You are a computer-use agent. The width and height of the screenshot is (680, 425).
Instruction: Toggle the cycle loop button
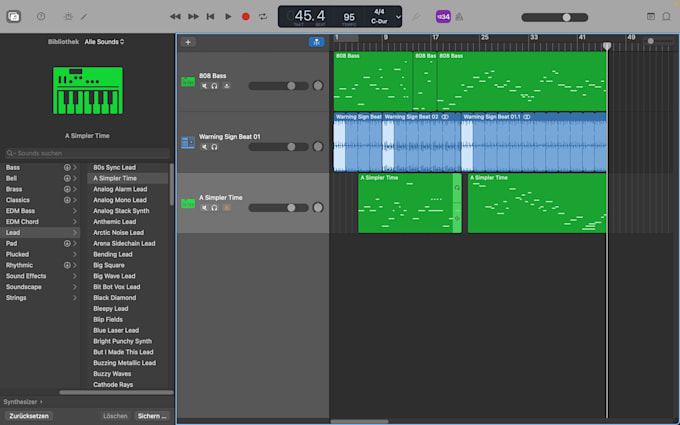[263, 16]
